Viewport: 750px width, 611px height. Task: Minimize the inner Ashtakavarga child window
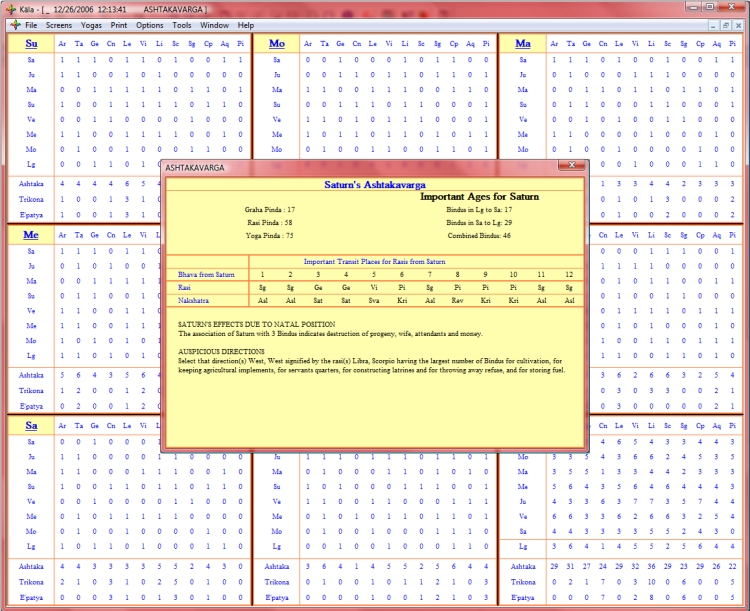713,25
